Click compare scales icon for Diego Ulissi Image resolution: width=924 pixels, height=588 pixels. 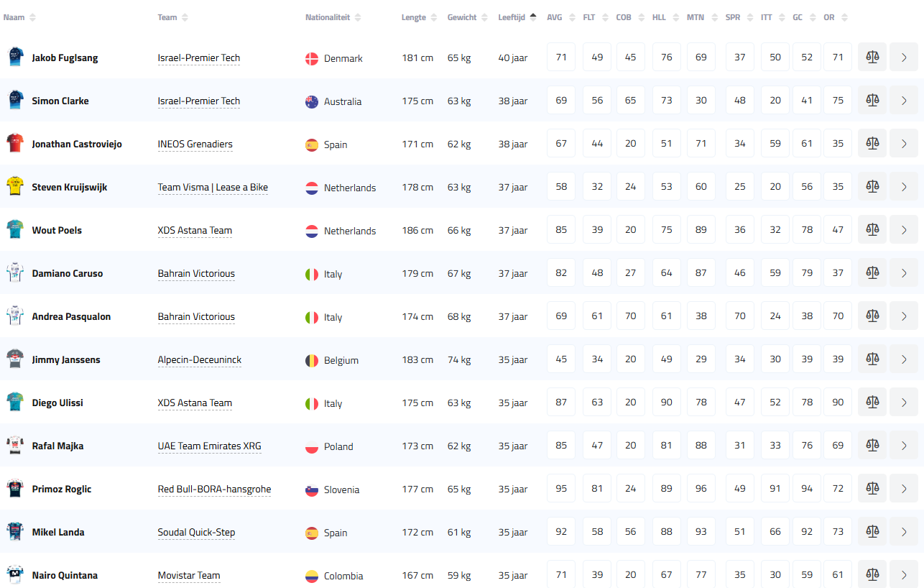coord(872,403)
